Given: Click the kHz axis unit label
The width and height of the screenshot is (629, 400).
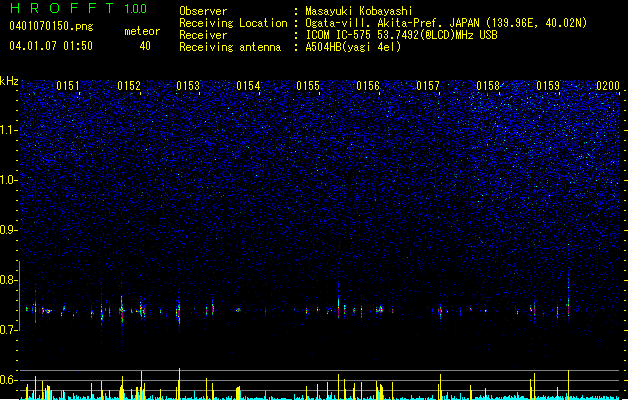Looking at the screenshot, I should (9, 81).
